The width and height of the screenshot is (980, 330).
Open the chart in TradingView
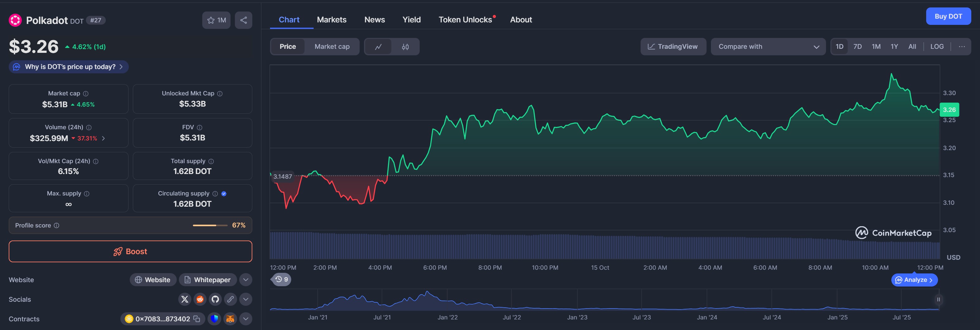coord(673,46)
